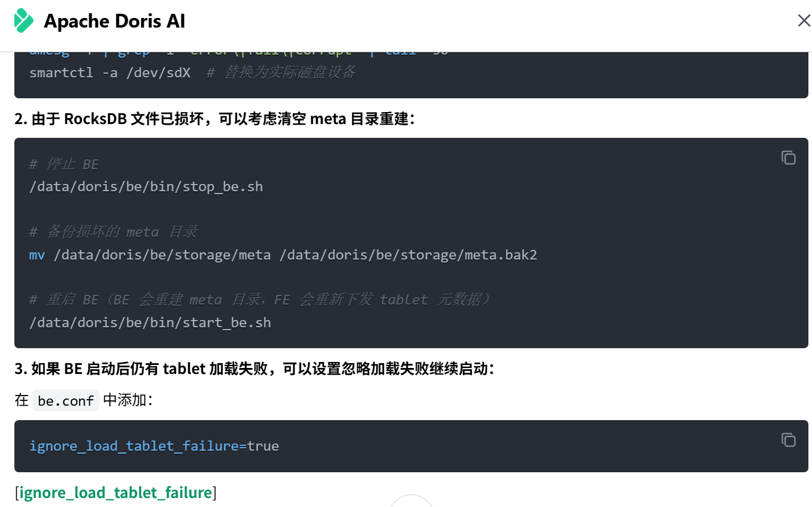Click copy icon beside ignore_load_tablet_failure=true code
This screenshot has width=812, height=507.
[788, 440]
